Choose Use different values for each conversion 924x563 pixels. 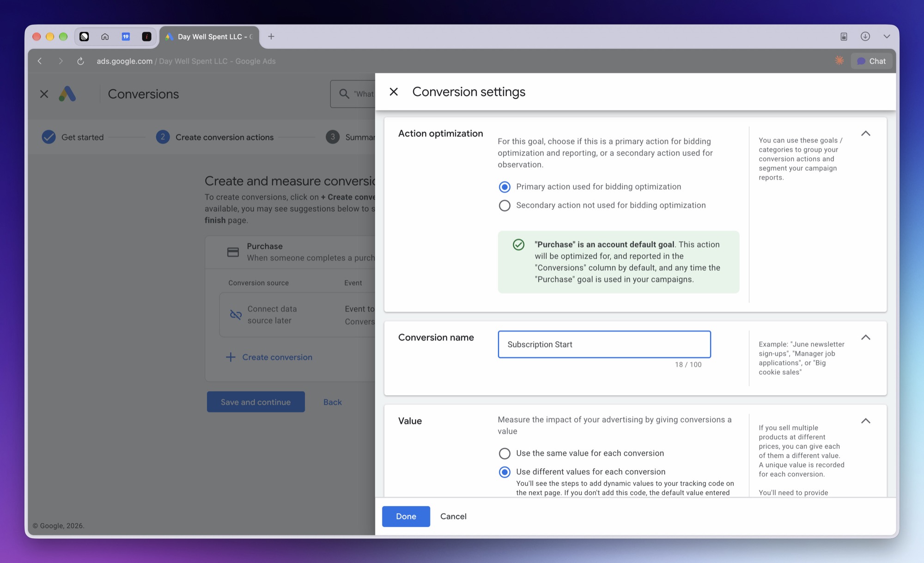505,472
